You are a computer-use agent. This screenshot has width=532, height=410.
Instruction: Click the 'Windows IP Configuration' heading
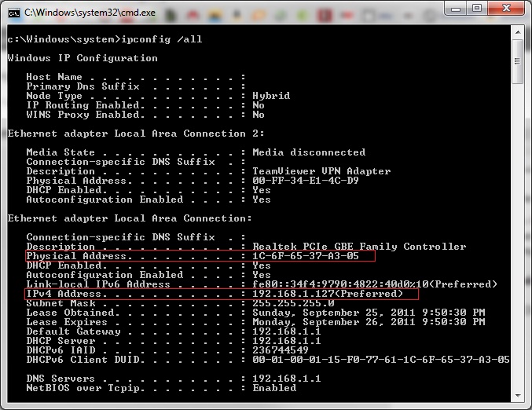83,58
